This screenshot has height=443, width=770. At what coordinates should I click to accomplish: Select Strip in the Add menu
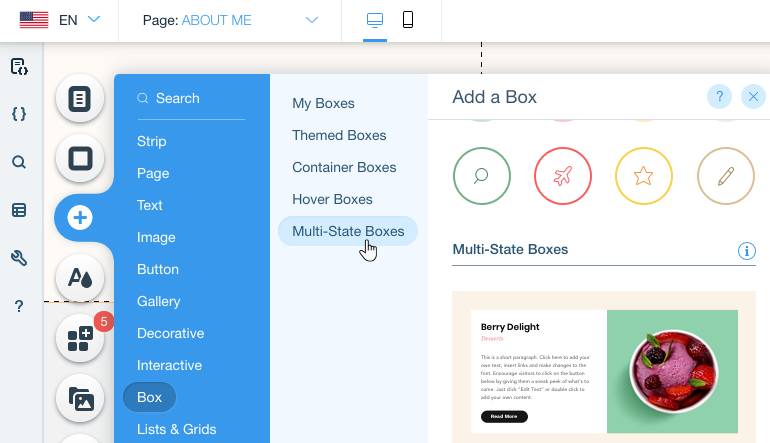152,141
